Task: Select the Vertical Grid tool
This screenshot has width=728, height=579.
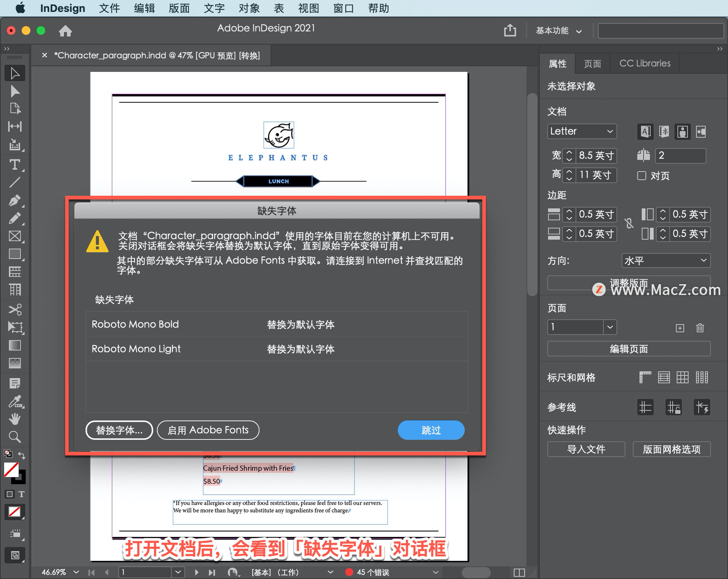Action: 15,290
